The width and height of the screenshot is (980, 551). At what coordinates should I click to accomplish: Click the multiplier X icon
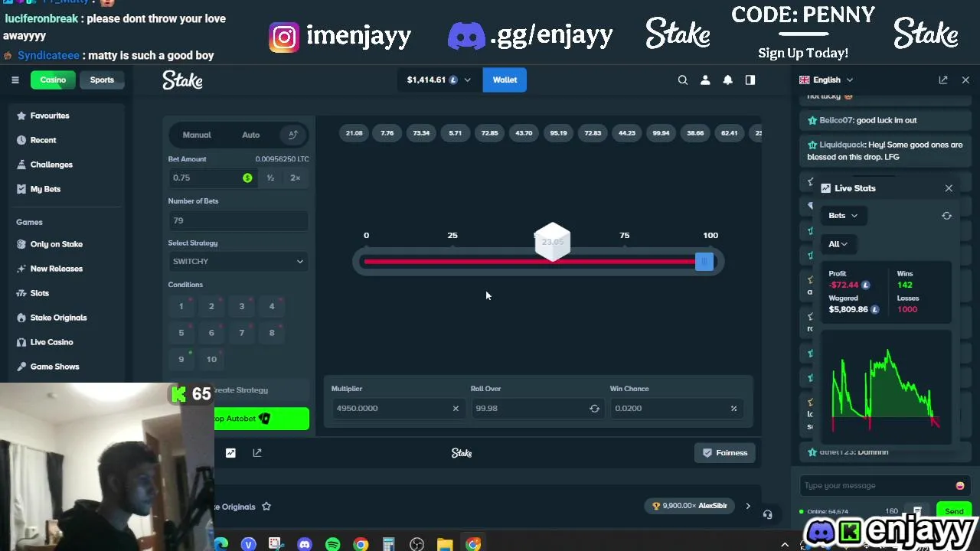tap(456, 408)
